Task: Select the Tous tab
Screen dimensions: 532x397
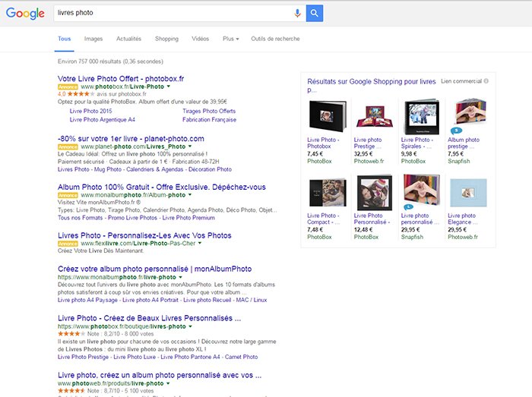Action: (x=64, y=39)
